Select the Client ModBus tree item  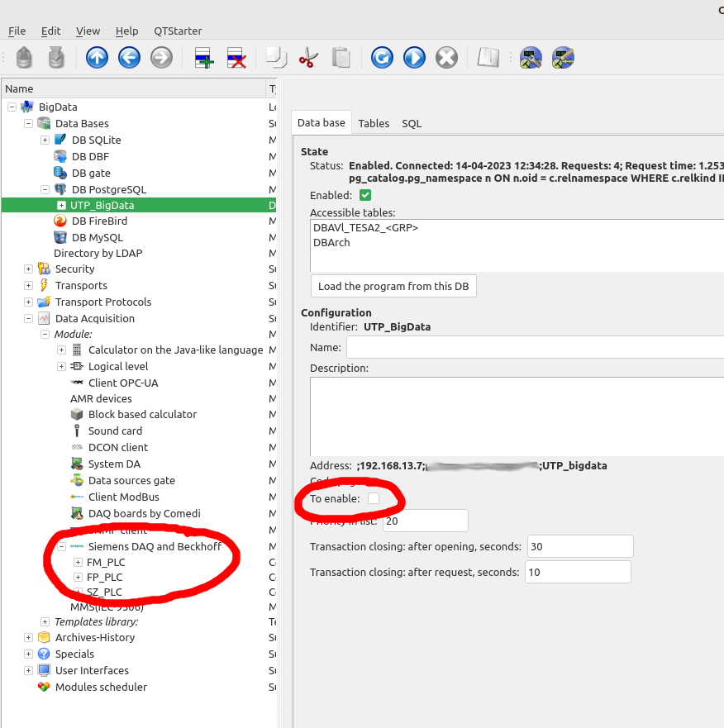[123, 497]
